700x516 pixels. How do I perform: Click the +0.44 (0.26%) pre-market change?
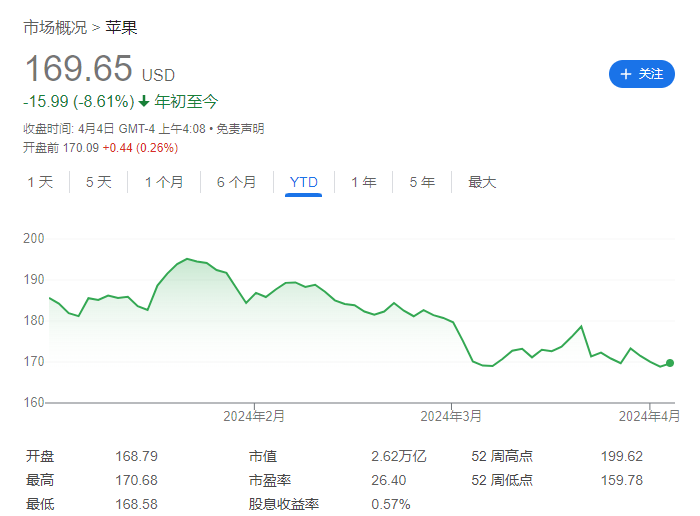140,148
